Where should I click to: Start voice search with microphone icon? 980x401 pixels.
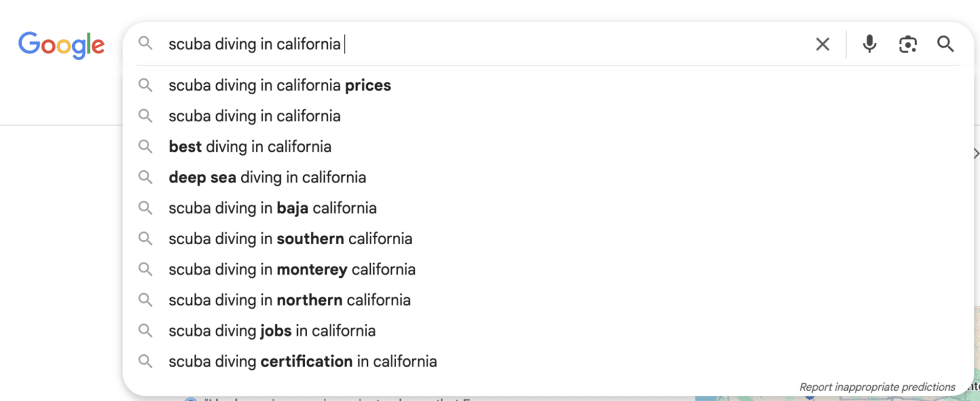pos(869,44)
